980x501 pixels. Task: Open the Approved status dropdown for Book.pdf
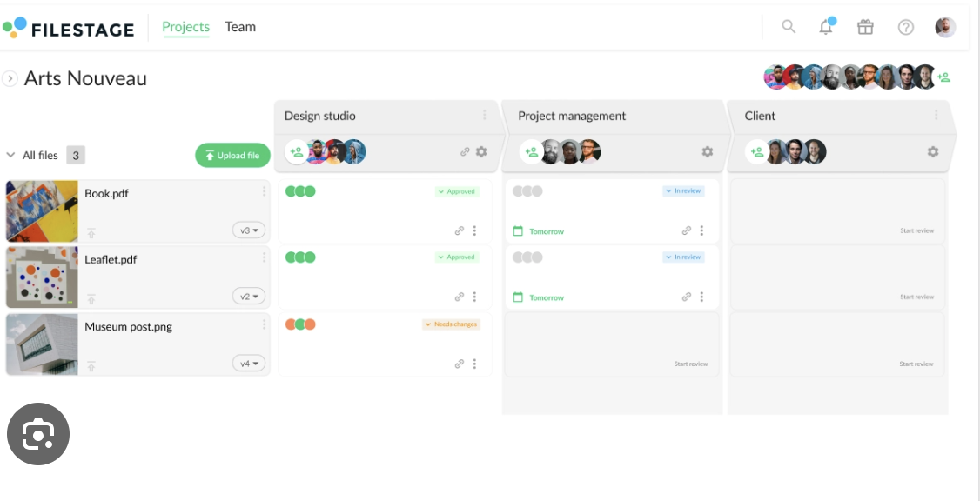(x=457, y=191)
